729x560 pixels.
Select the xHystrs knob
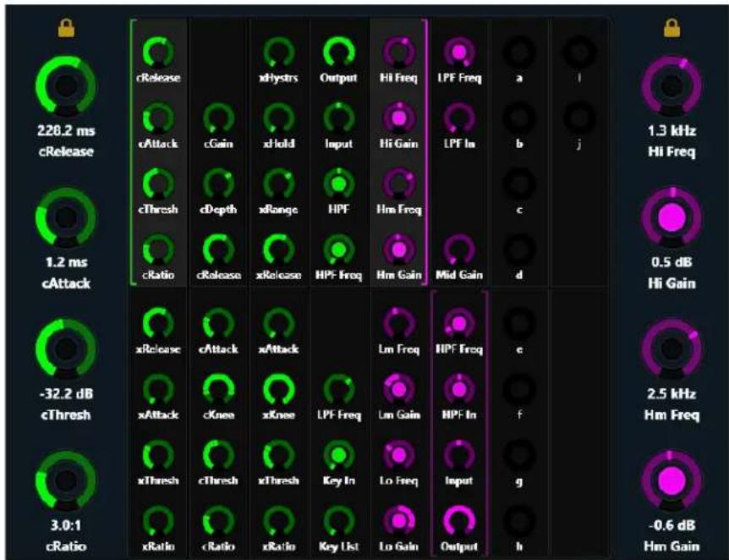[278, 52]
